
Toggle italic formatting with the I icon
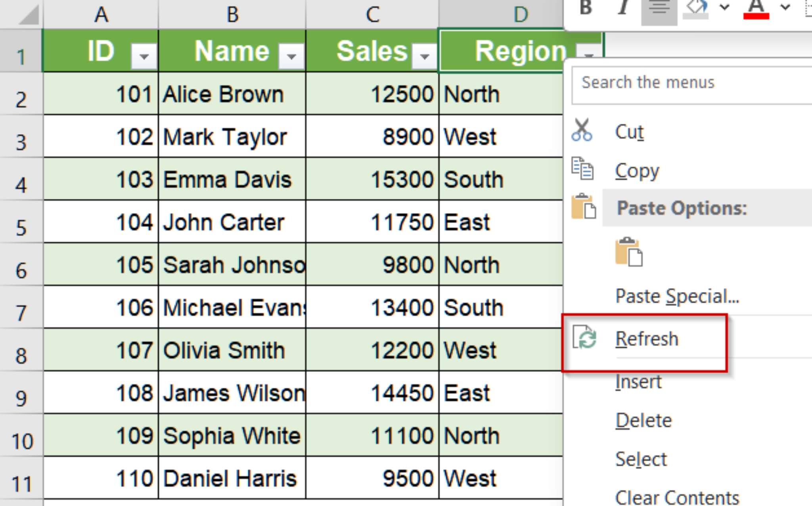[622, 7]
